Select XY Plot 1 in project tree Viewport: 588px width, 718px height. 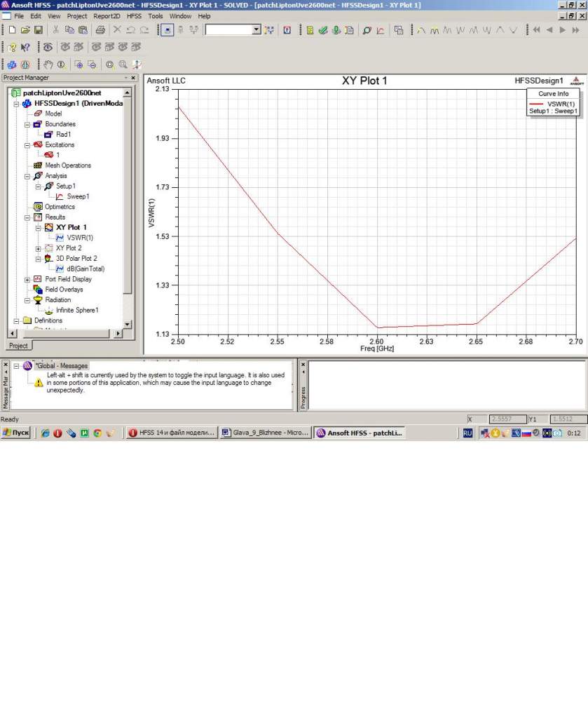(x=71, y=228)
